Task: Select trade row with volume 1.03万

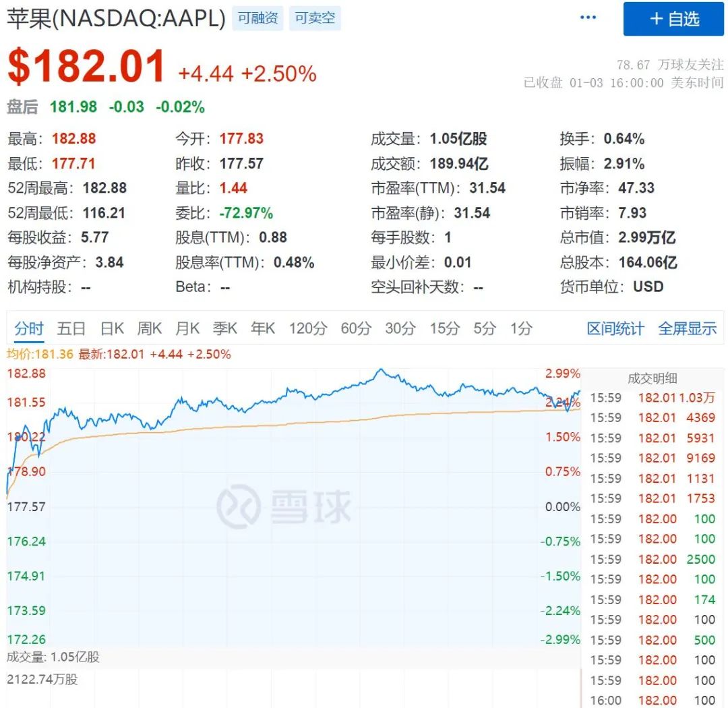Action: [653, 398]
